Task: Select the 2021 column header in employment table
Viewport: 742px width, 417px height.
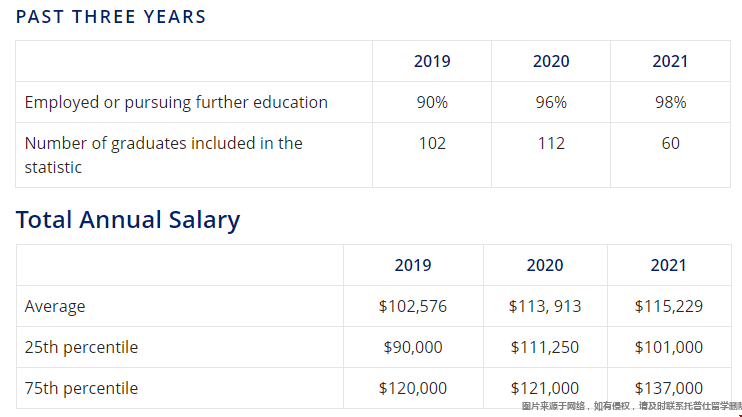Action: pyautogui.click(x=670, y=61)
